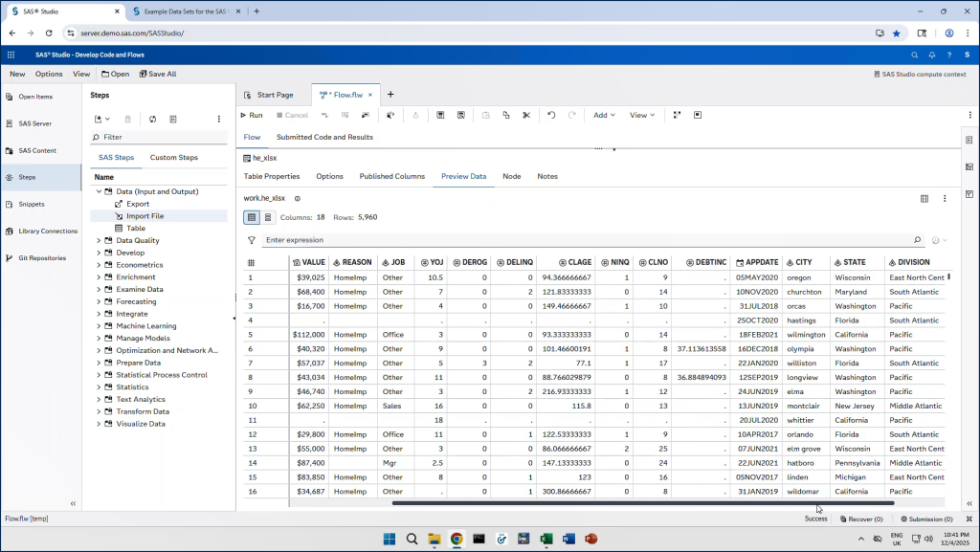This screenshot has height=552, width=980.
Task: Switch to Submitted Code and Results tab
Action: [x=324, y=137]
